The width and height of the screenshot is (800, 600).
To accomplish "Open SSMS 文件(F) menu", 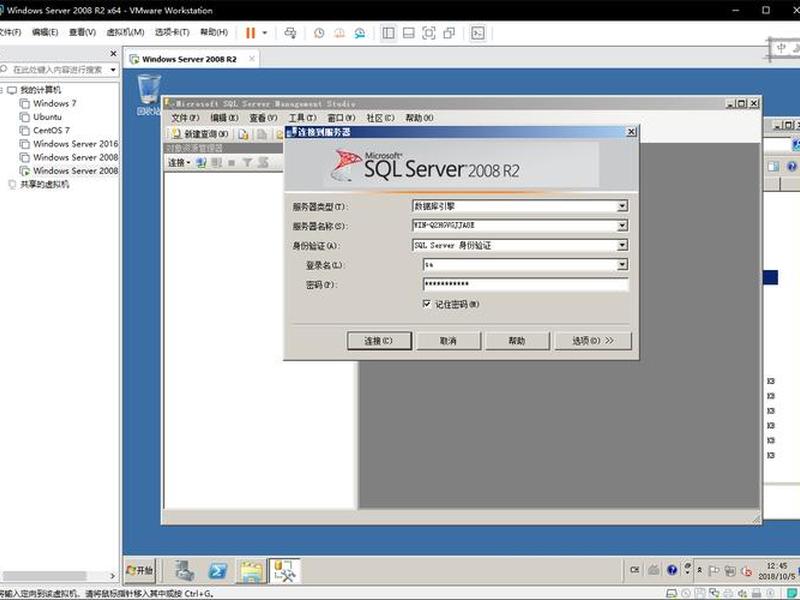I will click(x=185, y=118).
